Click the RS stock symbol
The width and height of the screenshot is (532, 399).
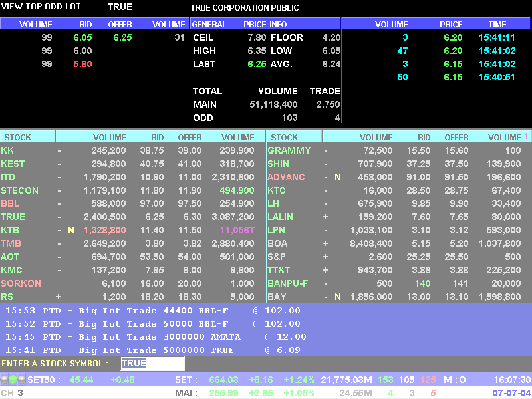pyautogui.click(x=7, y=297)
